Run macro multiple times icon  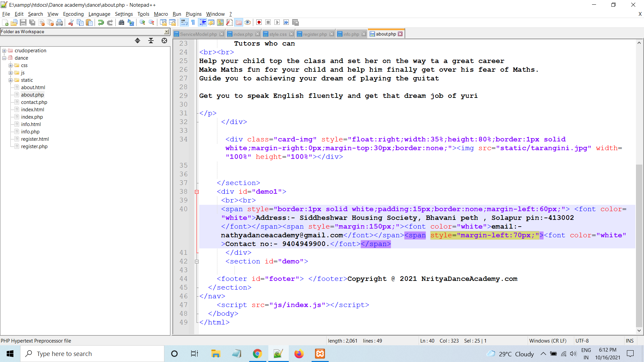coord(286,22)
